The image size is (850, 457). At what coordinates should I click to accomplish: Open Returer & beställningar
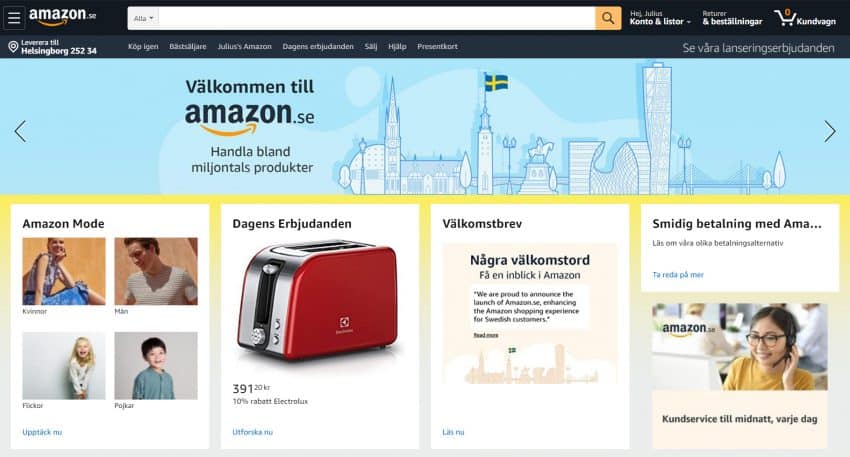click(x=732, y=18)
